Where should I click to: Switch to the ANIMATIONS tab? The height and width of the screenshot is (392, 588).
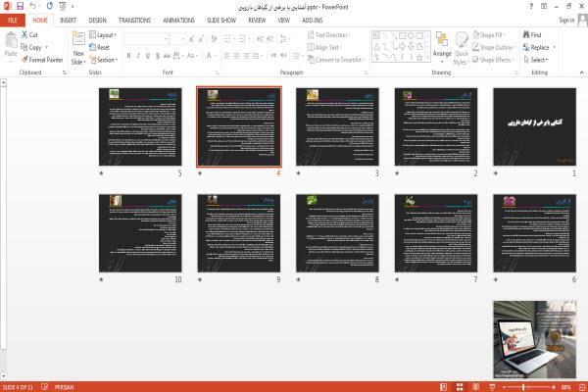[179, 21]
